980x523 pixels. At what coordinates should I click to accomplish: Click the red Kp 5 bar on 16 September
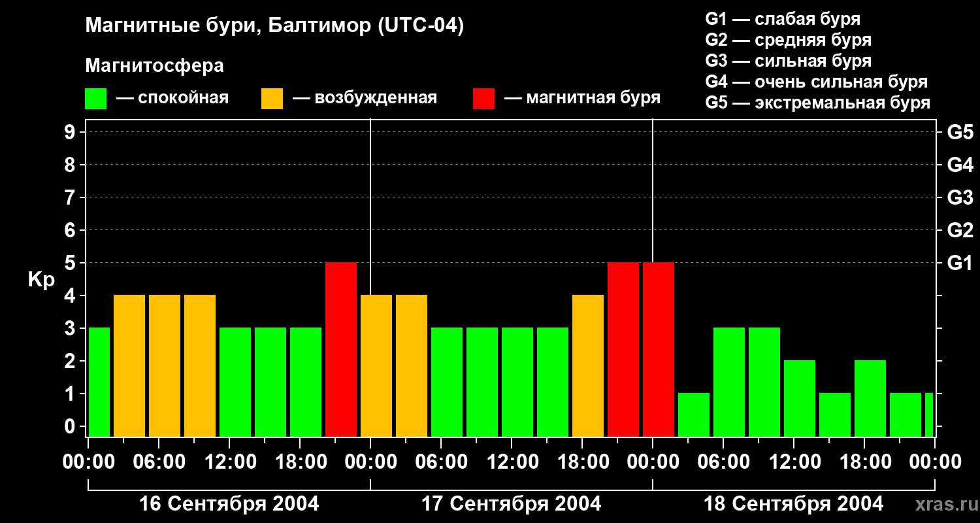tap(341, 349)
